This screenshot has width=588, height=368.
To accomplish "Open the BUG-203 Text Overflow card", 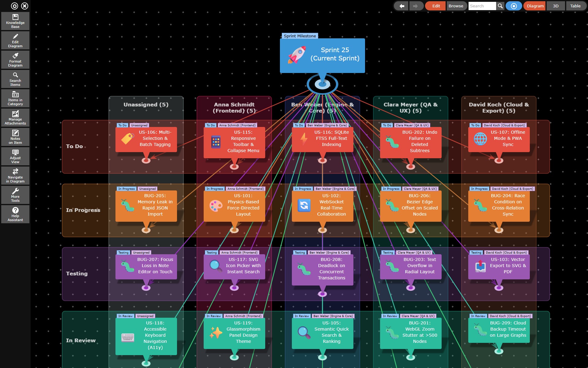I will click(x=411, y=266).
